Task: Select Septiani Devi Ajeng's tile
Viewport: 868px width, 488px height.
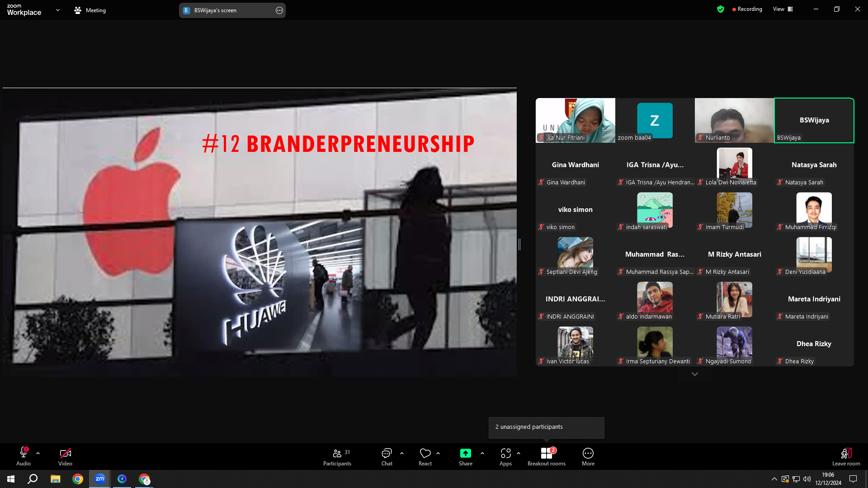Action: (576, 254)
